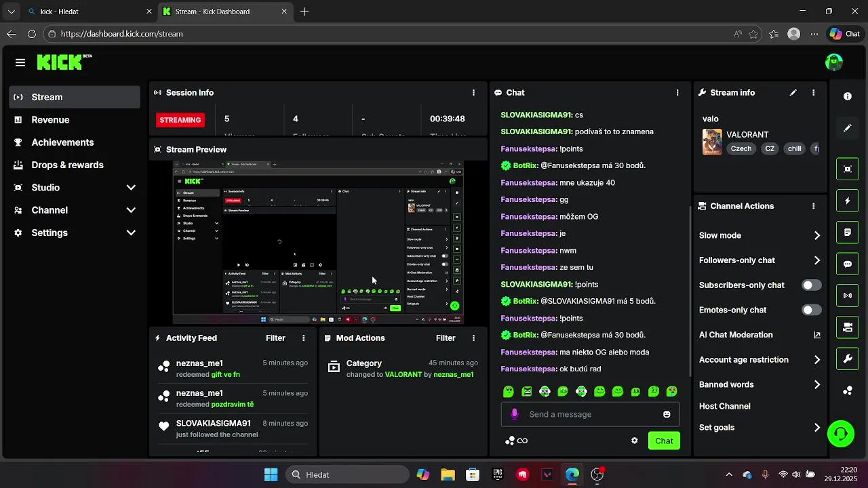Open Achievements in the left sidebar
Viewport: 868px width, 488px height.
pos(75,142)
